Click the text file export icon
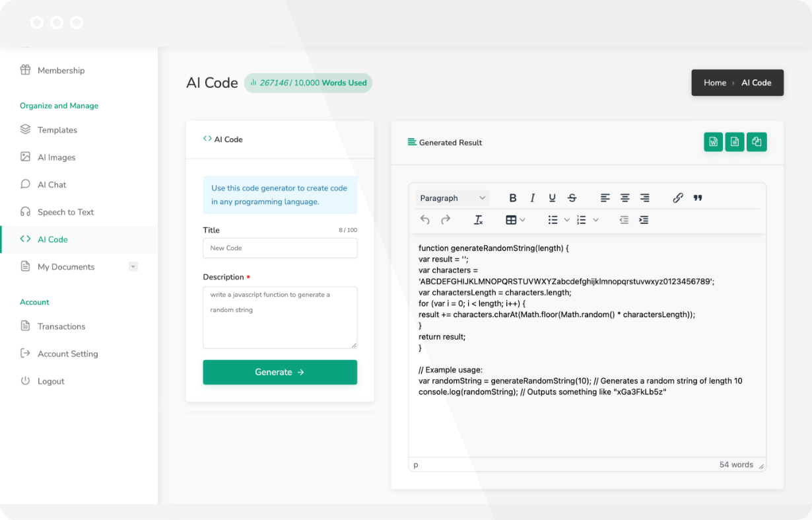 [x=734, y=142]
